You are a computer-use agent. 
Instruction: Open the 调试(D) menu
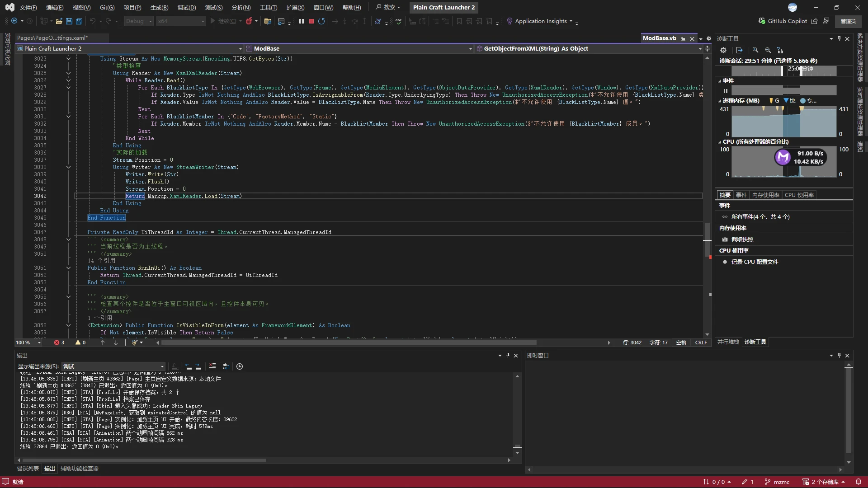tap(187, 8)
